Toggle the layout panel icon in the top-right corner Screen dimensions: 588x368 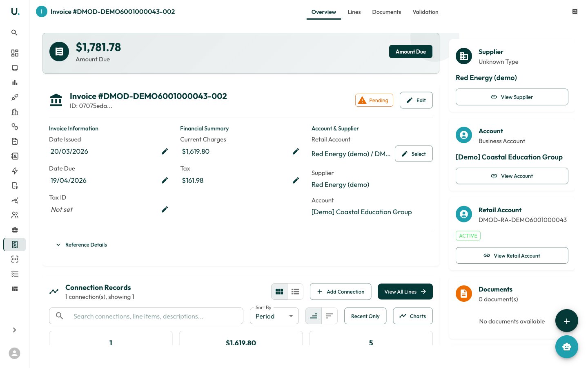[x=575, y=11]
